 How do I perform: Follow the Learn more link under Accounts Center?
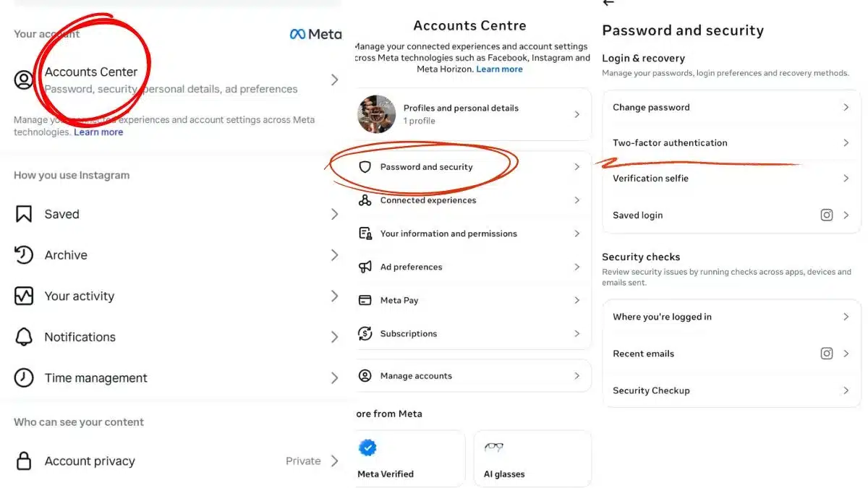click(98, 132)
